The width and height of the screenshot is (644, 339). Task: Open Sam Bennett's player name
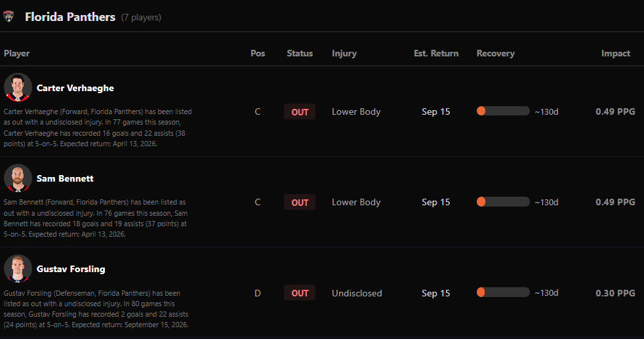65,178
